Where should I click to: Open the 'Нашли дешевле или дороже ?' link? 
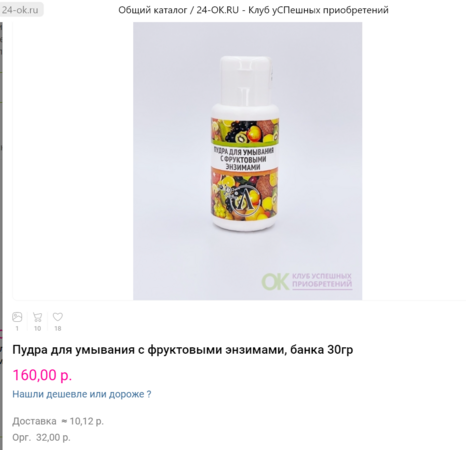[x=82, y=394]
